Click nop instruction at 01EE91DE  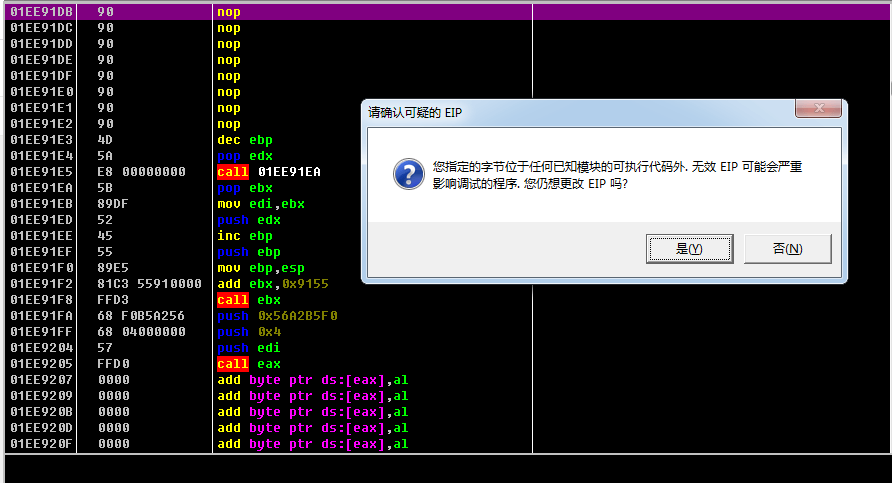pos(229,60)
